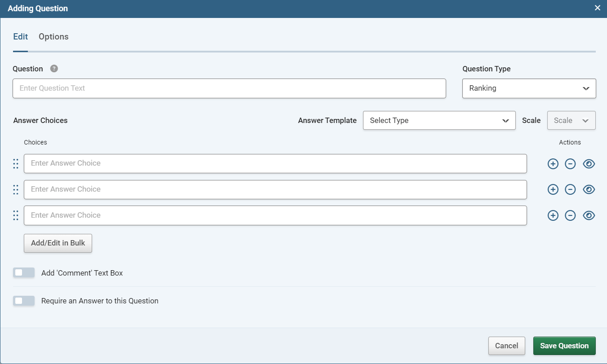Viewport: 607px width, 364px height.
Task: Switch to the Options tab
Action: (x=53, y=37)
